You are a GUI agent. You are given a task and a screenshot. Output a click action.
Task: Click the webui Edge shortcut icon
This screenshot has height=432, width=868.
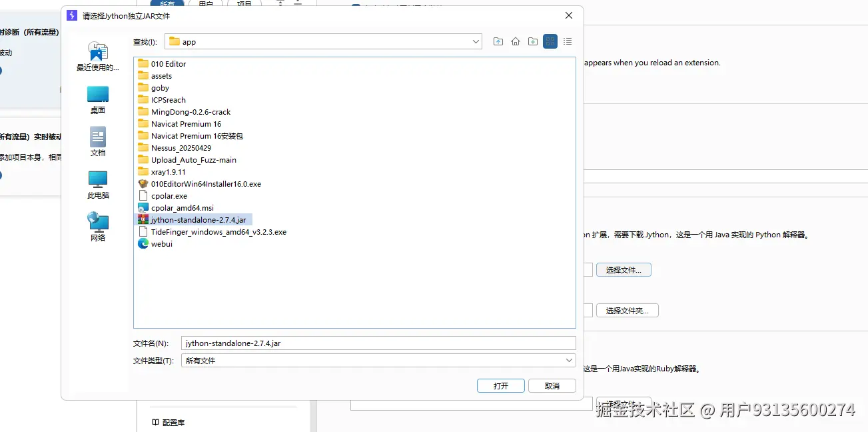143,244
